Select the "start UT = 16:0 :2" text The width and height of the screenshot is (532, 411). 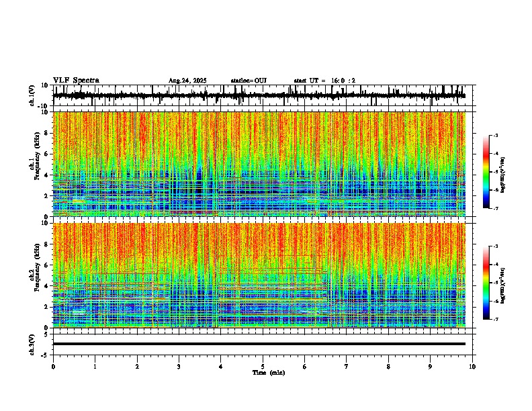pos(324,81)
